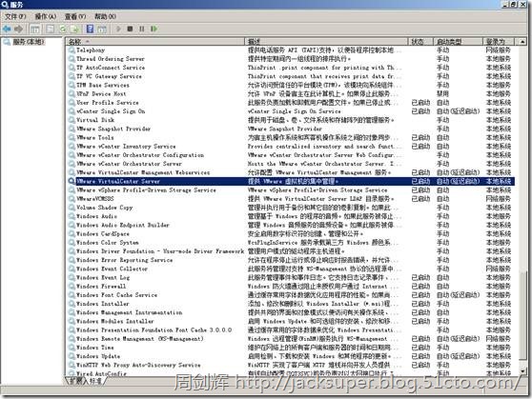
Task: Click the gear icon beside VMware Tools
Action: click(x=72, y=137)
